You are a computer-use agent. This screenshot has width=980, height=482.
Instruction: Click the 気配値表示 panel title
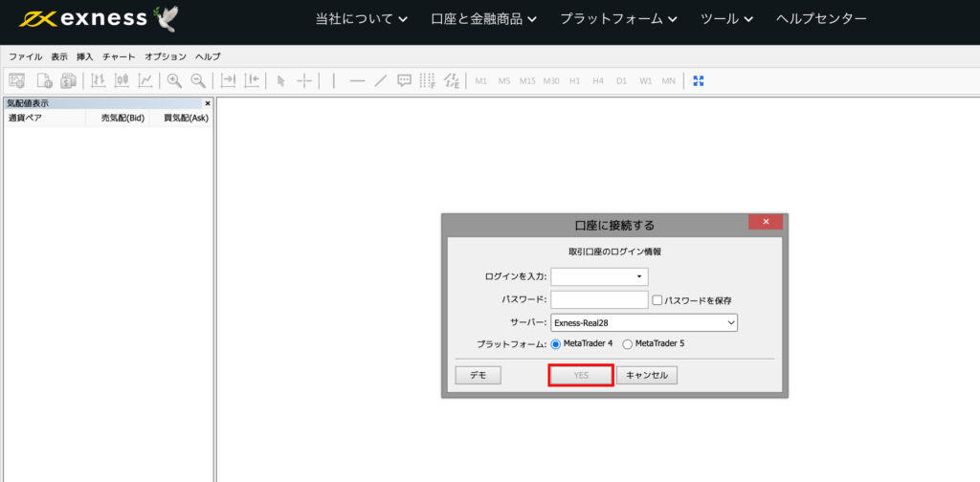pyautogui.click(x=28, y=103)
